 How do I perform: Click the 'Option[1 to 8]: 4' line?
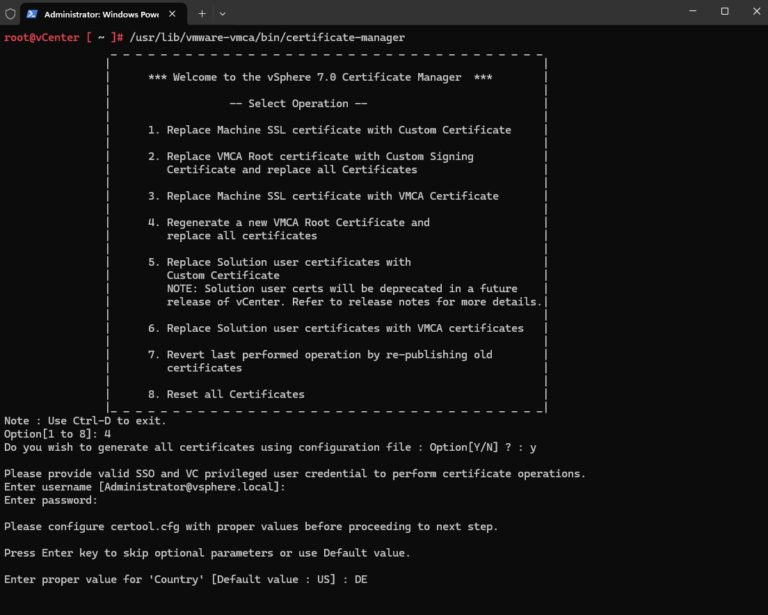pos(57,434)
